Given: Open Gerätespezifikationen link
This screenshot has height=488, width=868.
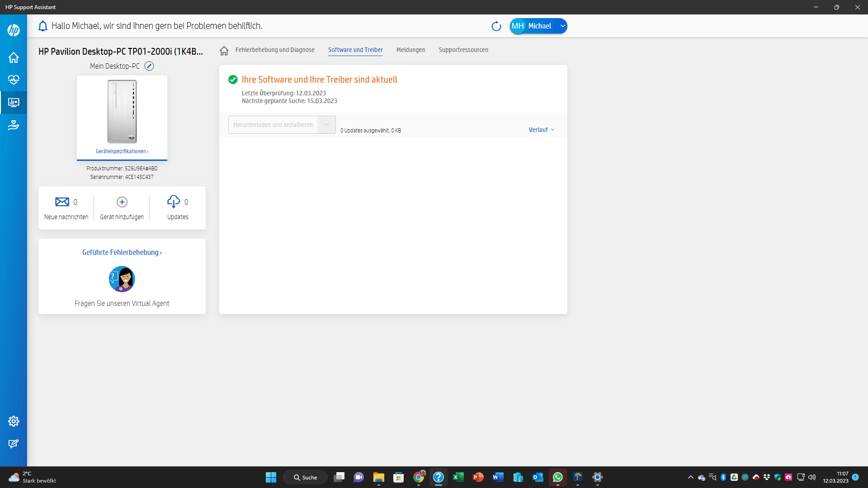Looking at the screenshot, I should coord(122,151).
